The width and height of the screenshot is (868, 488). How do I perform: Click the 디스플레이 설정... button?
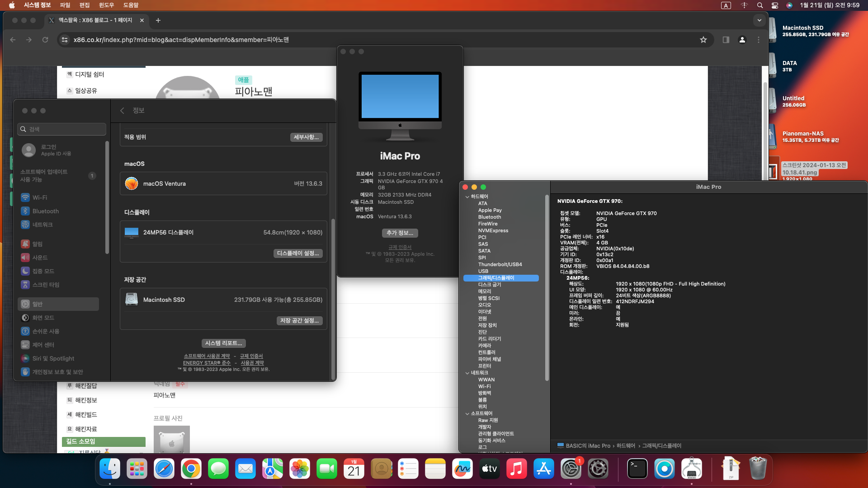coord(298,253)
